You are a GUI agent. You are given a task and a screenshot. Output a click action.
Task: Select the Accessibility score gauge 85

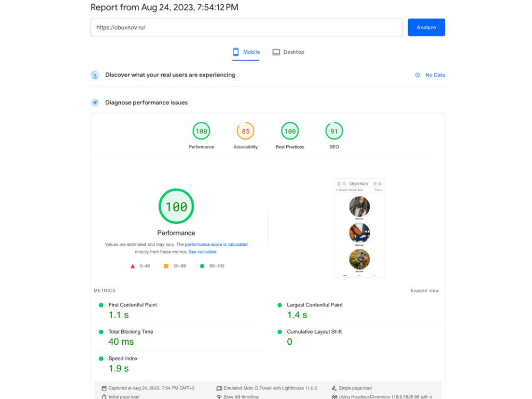[245, 131]
